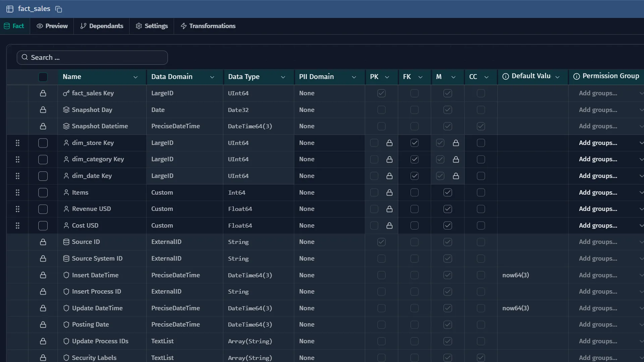Viewport: 644px width, 362px height.
Task: Select the Fact tab
Action: tap(14, 26)
